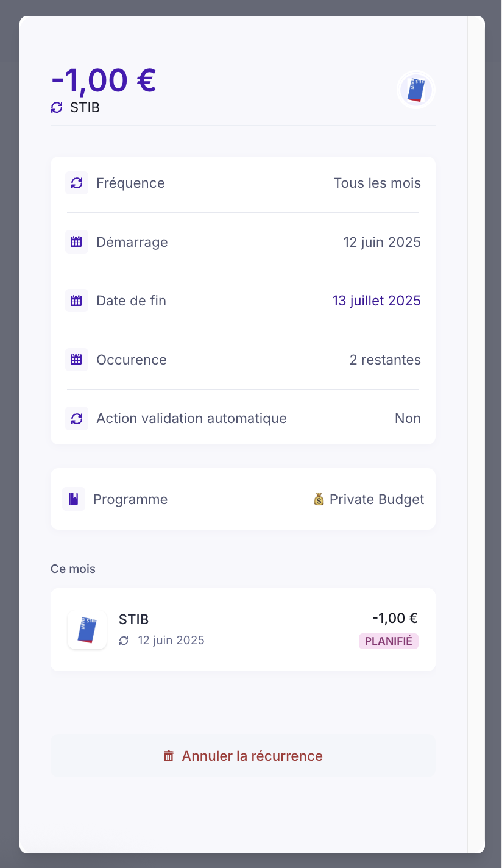Viewport: 502px width, 868px height.
Task: Click the Tous les mois frequency value
Action: click(377, 183)
